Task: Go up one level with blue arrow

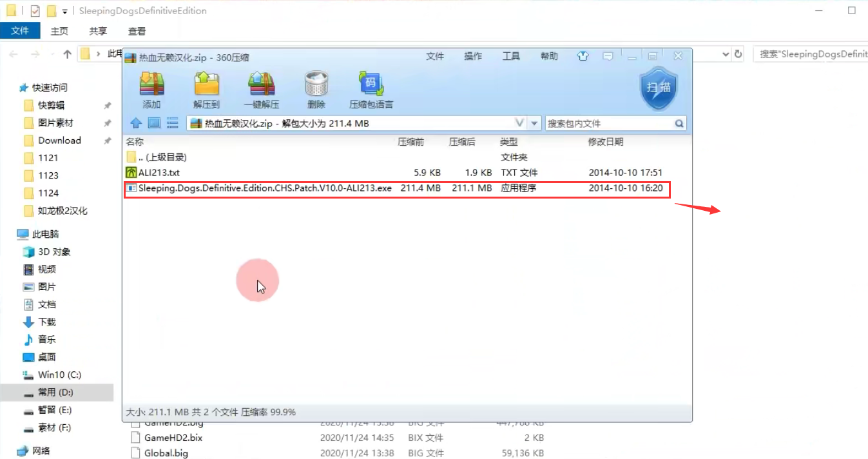Action: 136,123
